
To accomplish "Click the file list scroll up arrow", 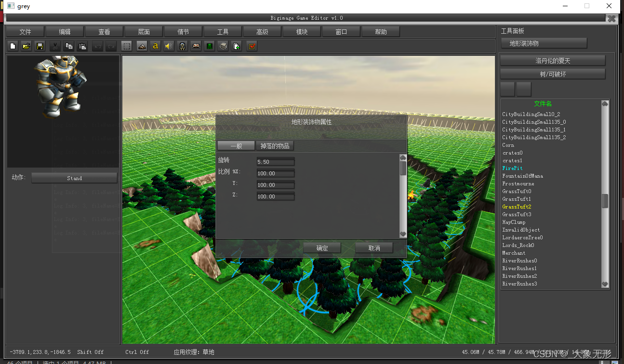I will tap(605, 104).
